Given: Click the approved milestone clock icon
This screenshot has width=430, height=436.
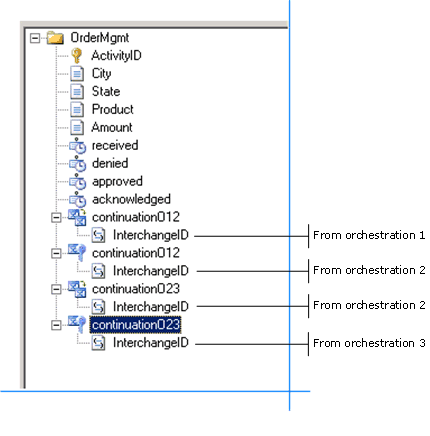Looking at the screenshot, I should 77,182.
